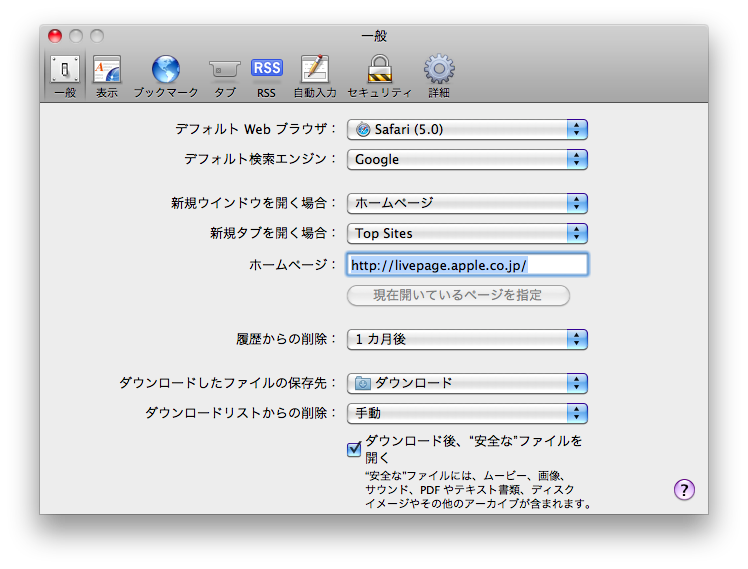
Task: Expand the default web browser Safari (5.0) dropdown
Action: 468,129
